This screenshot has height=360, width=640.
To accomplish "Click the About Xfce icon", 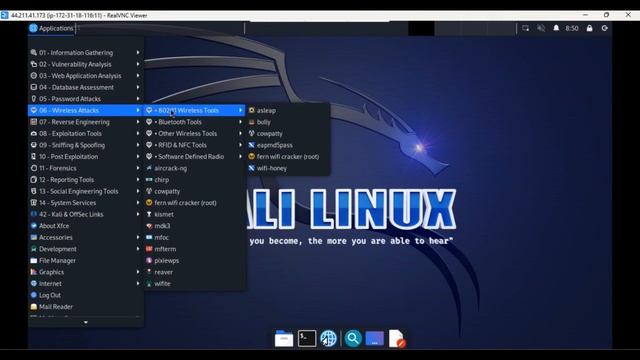I will [x=34, y=226].
